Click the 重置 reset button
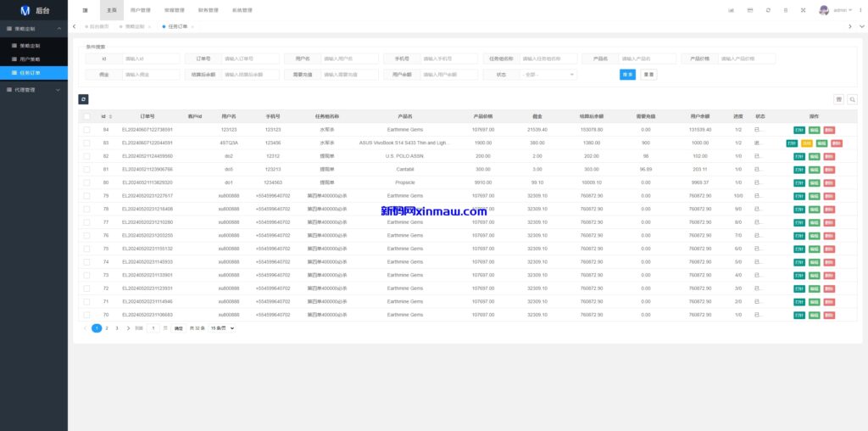Viewport: 868px width, 431px height. 648,75
